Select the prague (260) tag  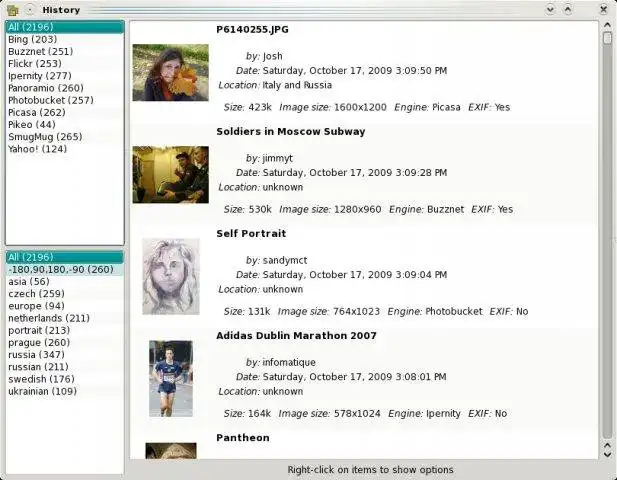tap(65, 343)
